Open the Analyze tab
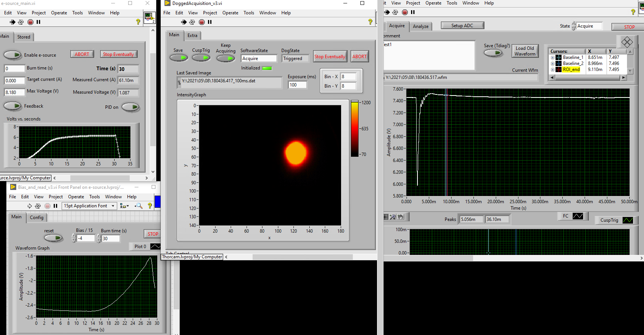Image resolution: width=644 pixels, height=335 pixels. click(x=421, y=26)
